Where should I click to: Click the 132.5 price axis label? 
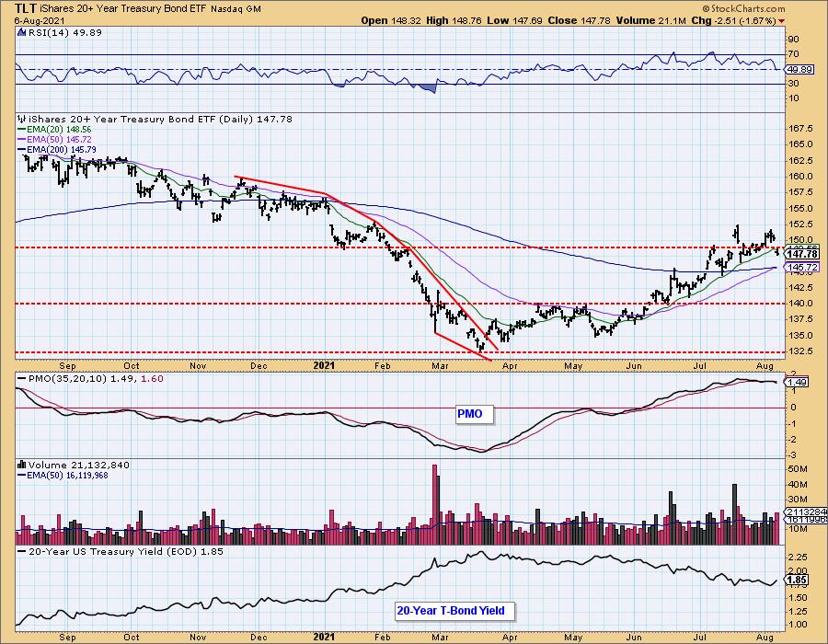(x=801, y=351)
